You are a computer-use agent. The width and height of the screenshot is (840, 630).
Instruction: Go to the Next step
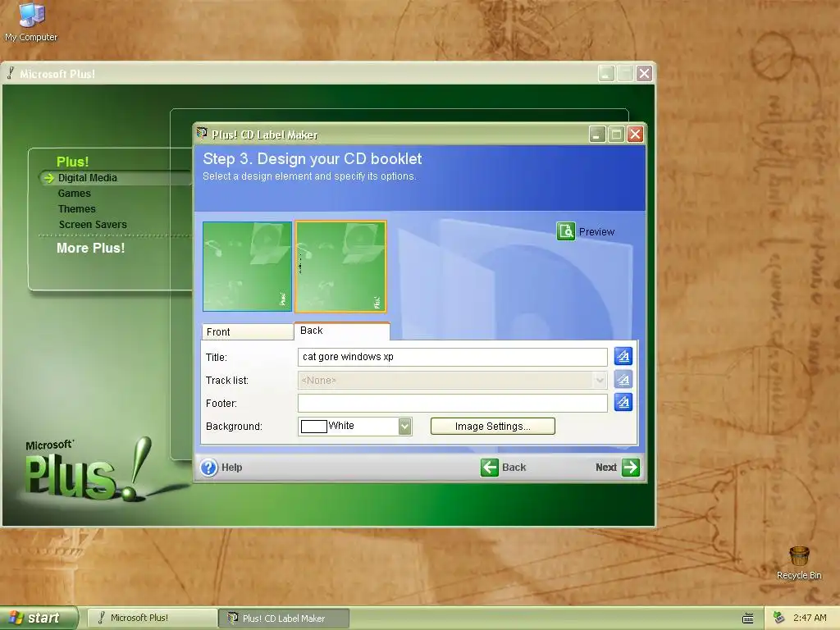click(617, 467)
